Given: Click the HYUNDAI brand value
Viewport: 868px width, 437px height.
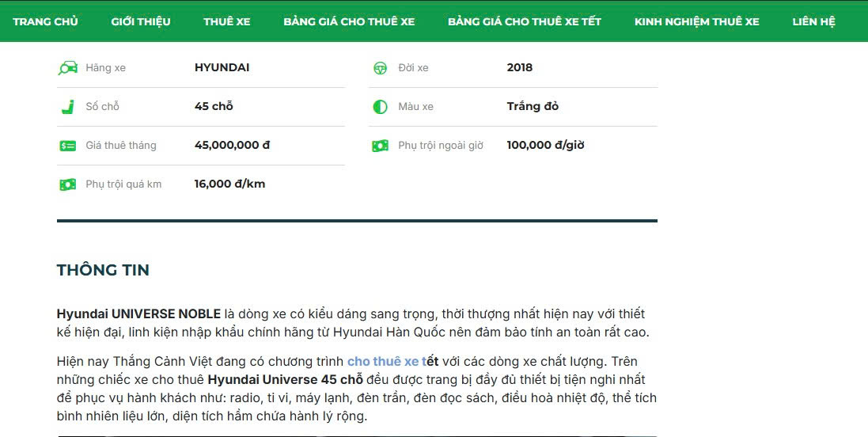Looking at the screenshot, I should 222,68.
